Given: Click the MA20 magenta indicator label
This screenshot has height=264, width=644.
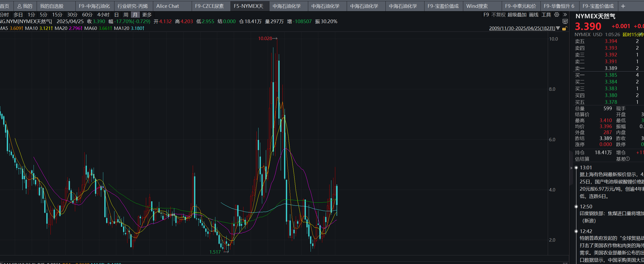Looking at the screenshot, I should (69, 28).
